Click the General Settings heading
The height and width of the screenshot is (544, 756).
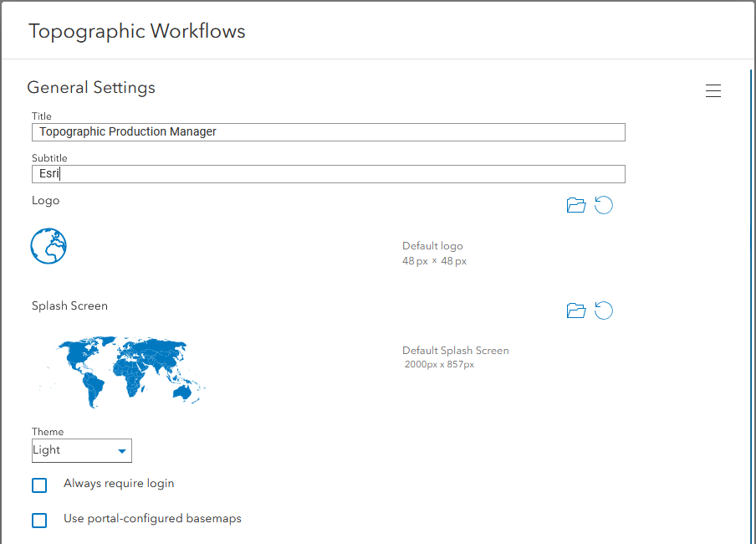[91, 87]
